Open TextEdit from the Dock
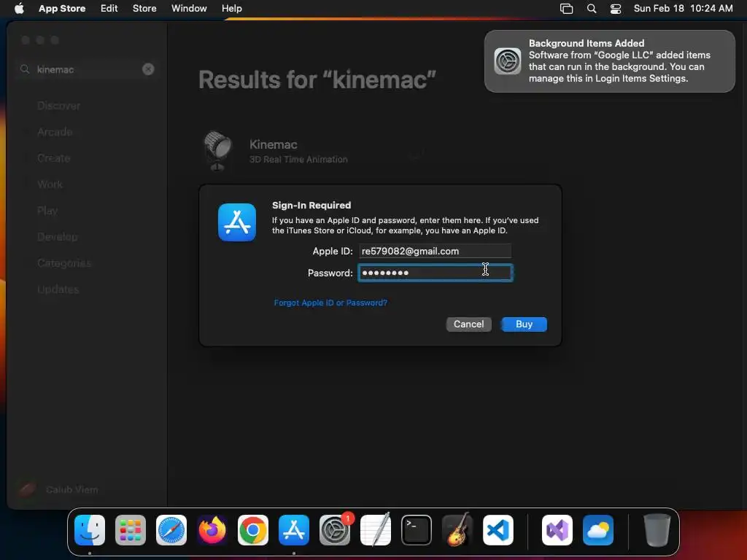The height and width of the screenshot is (560, 747). (x=376, y=530)
